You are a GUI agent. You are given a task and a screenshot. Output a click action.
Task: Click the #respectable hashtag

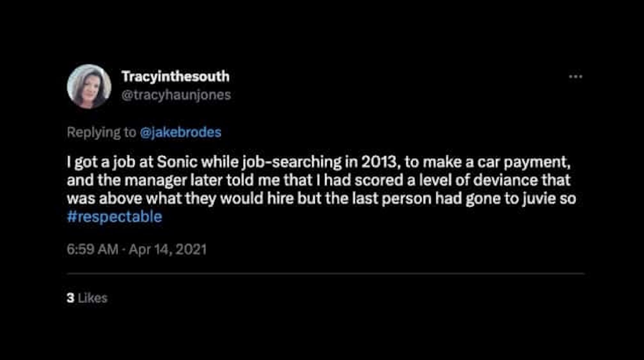tap(114, 217)
